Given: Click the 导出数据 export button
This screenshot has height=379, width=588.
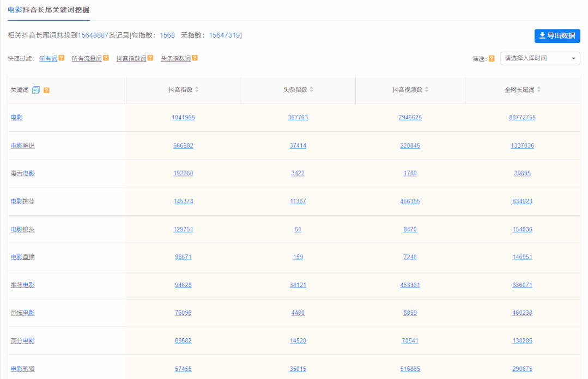Looking at the screenshot, I should pos(557,35).
